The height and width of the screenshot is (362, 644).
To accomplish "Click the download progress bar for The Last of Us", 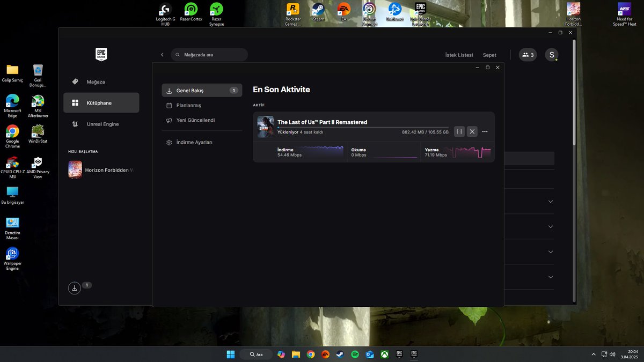I will pyautogui.click(x=363, y=128).
